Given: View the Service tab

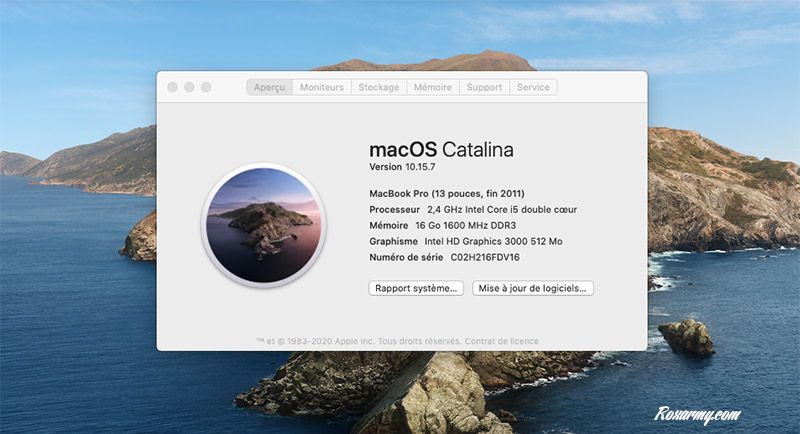Looking at the screenshot, I should [533, 87].
